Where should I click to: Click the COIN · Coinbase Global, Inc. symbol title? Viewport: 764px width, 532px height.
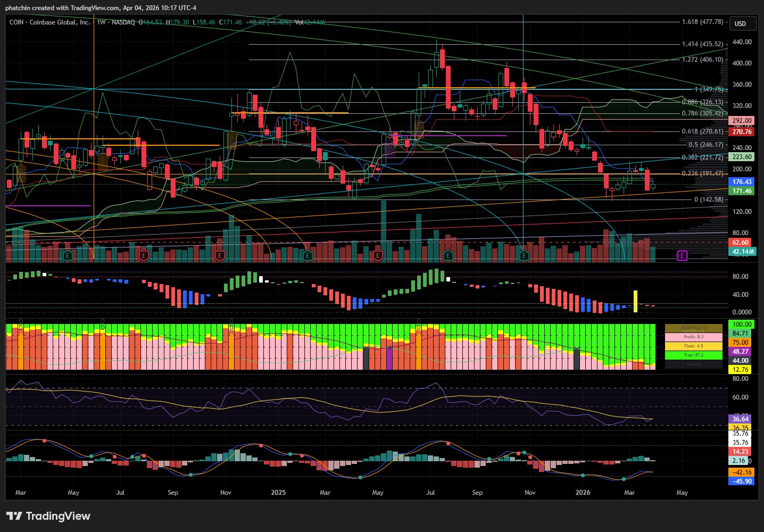click(x=50, y=22)
